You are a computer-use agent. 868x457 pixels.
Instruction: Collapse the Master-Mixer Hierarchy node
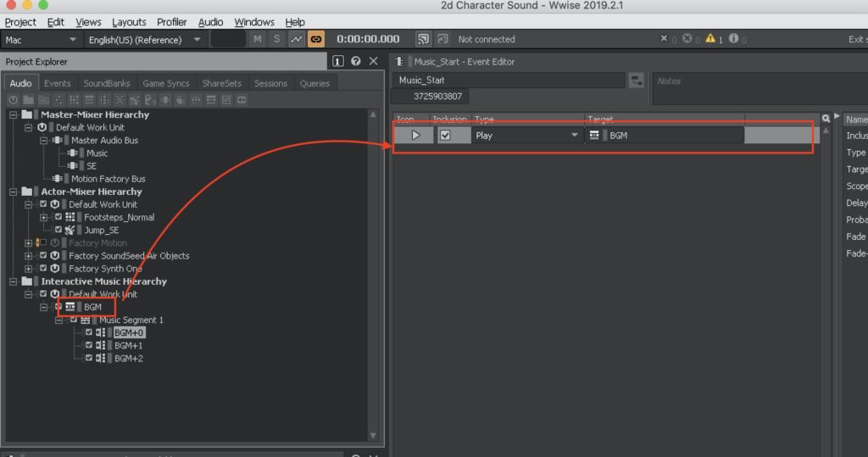(x=13, y=114)
